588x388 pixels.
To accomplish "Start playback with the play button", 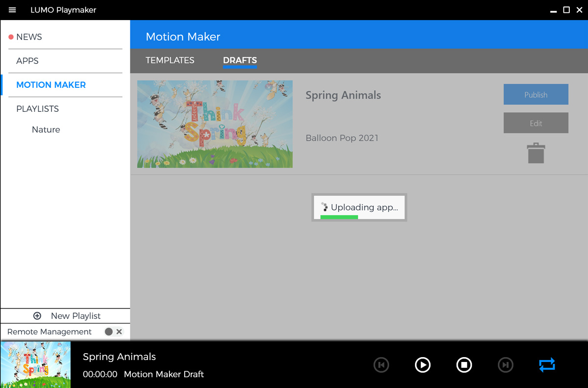I will (x=422, y=365).
